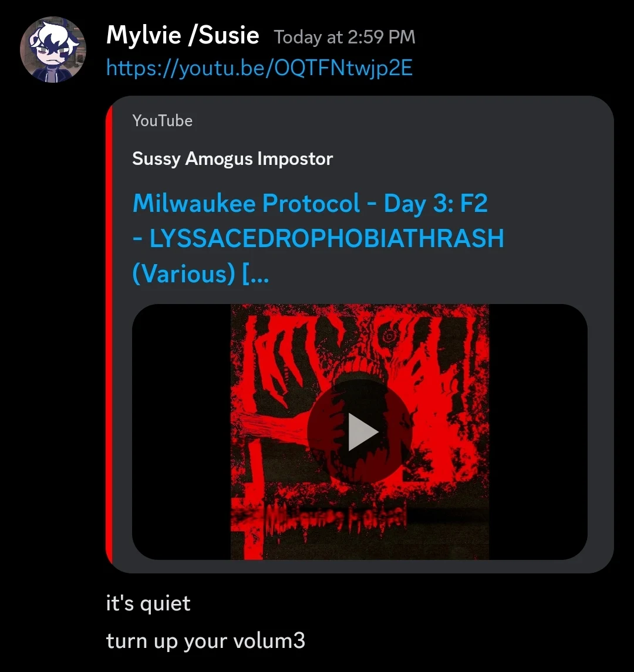Tap the Mylvie /Susie username

[x=183, y=35]
